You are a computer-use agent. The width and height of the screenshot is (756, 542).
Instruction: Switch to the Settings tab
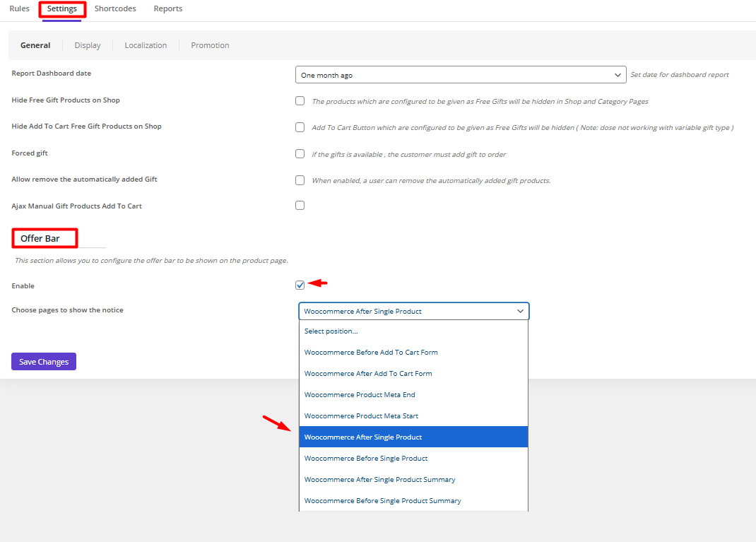[x=61, y=8]
